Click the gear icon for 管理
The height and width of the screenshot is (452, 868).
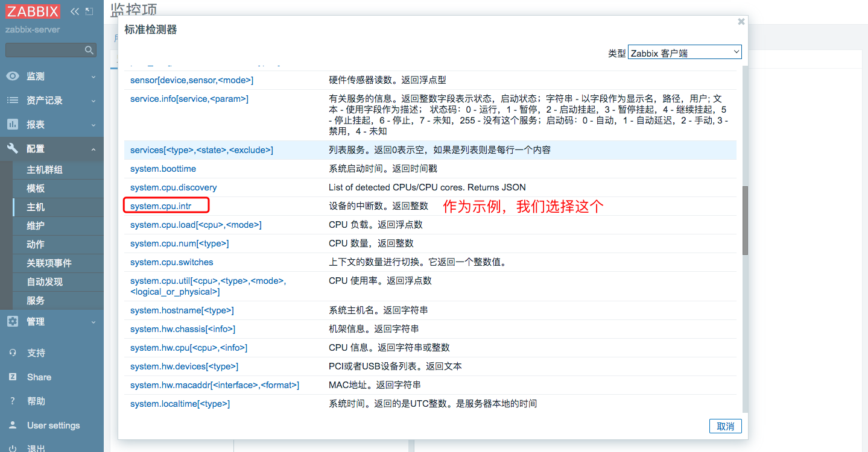(x=13, y=321)
